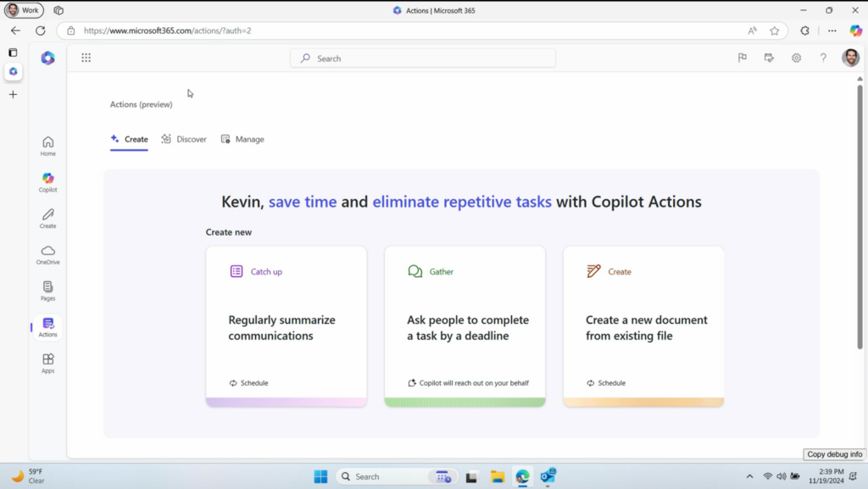Viewport: 868px width, 489px height.
Task: Click the taskbar Search box
Action: (397, 476)
